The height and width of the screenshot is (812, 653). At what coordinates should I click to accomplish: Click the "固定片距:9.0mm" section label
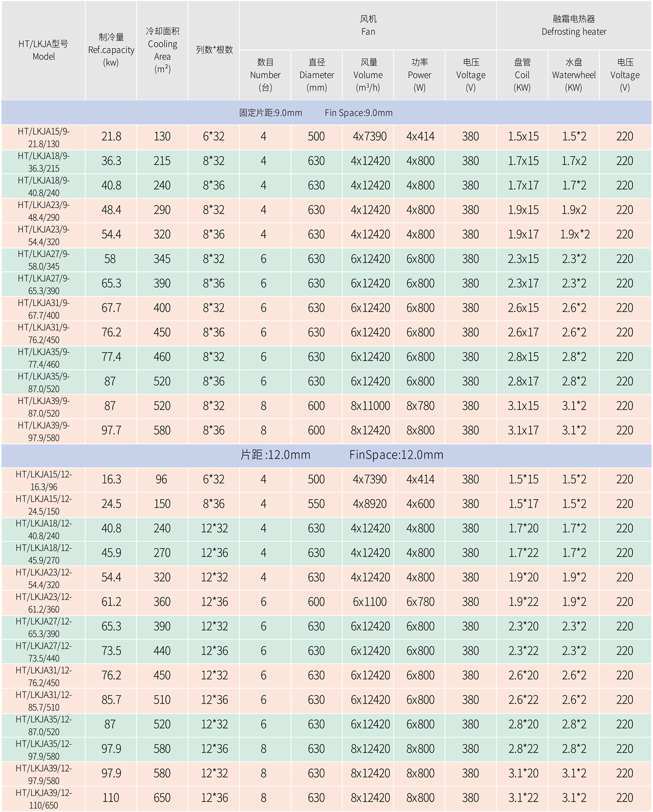pyautogui.click(x=270, y=113)
